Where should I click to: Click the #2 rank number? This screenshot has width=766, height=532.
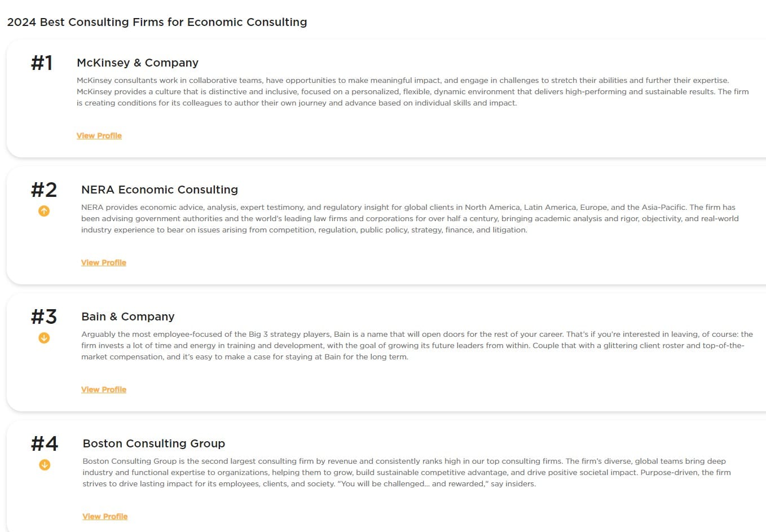pyautogui.click(x=44, y=190)
